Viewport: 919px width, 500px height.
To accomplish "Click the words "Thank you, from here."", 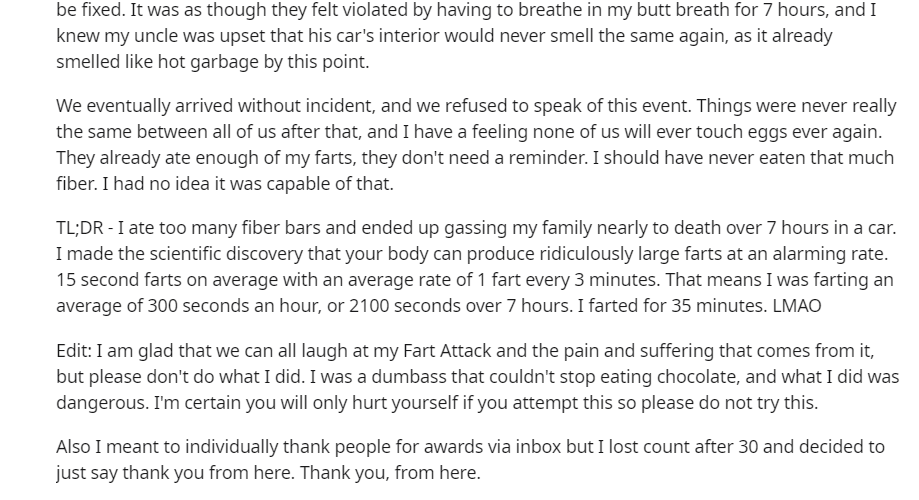I will [390, 472].
